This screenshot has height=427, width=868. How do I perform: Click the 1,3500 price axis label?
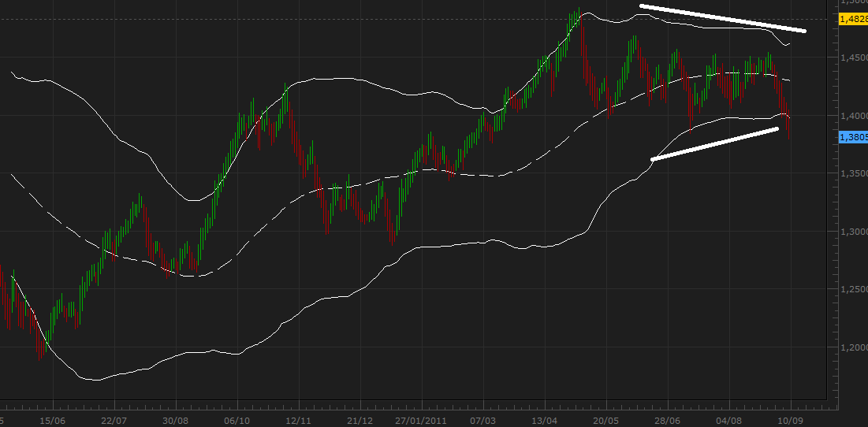tap(854, 173)
